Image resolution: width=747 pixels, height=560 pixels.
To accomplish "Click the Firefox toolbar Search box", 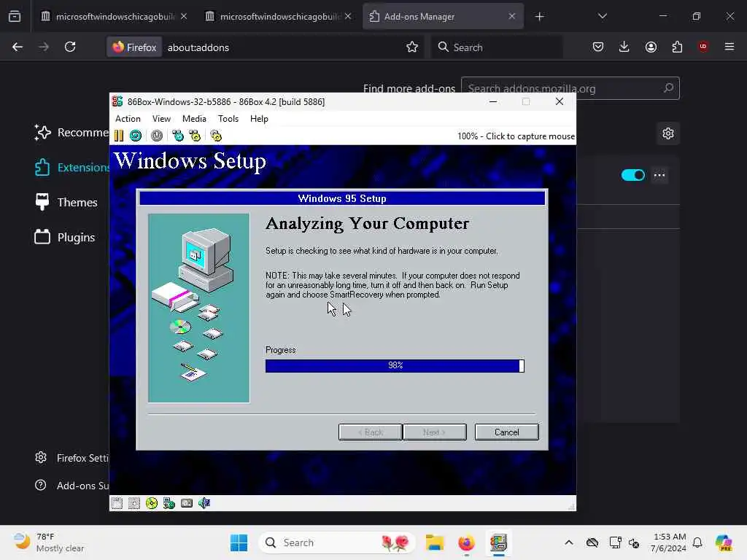I will pos(496,47).
